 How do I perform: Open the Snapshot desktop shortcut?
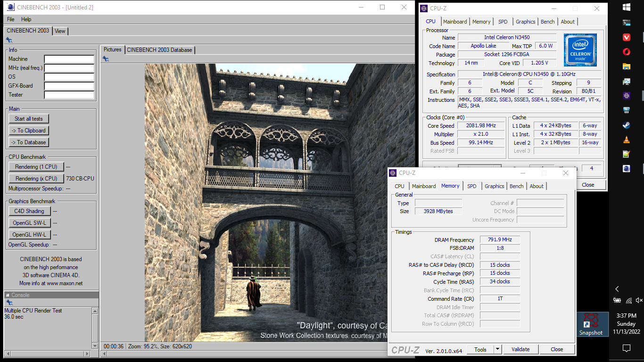pyautogui.click(x=591, y=325)
